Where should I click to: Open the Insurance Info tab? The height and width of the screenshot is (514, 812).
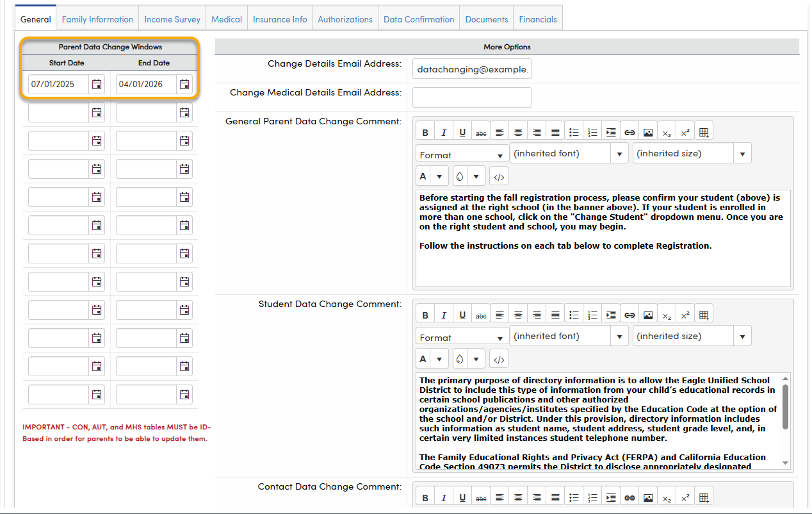[280, 19]
